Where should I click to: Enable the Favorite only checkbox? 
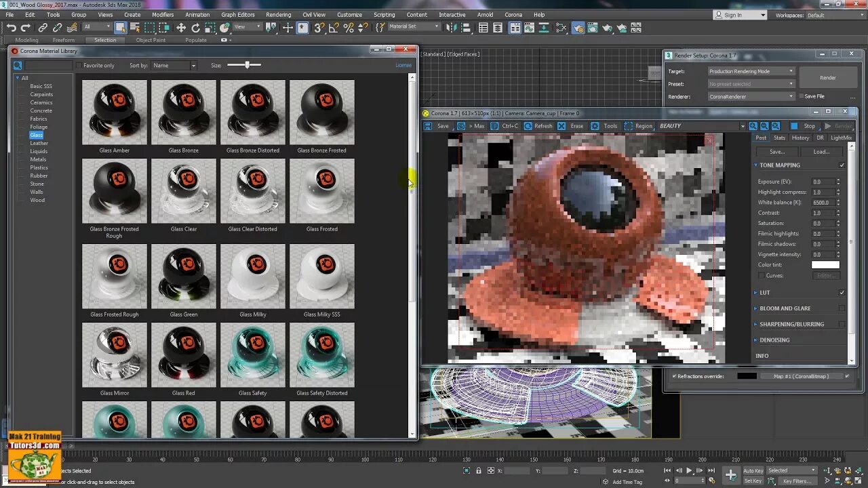tap(79, 66)
